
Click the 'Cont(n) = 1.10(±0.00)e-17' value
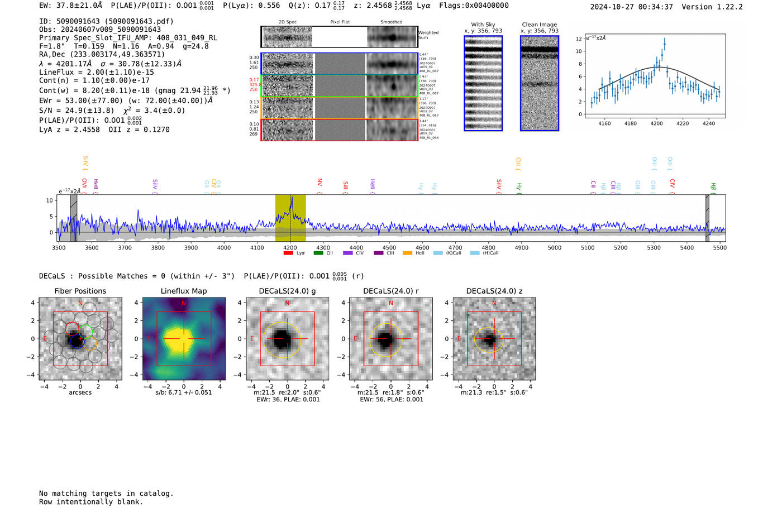click(x=94, y=80)
